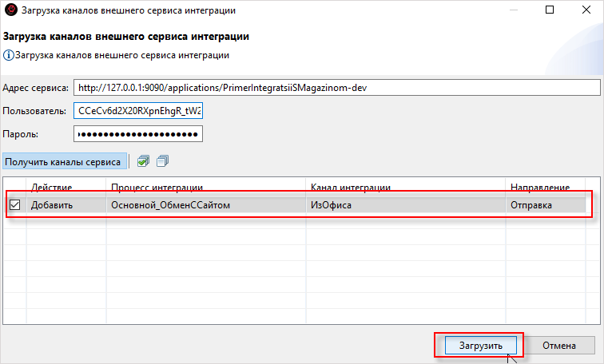Click the select all channels icon
604x364 pixels.
(x=143, y=161)
